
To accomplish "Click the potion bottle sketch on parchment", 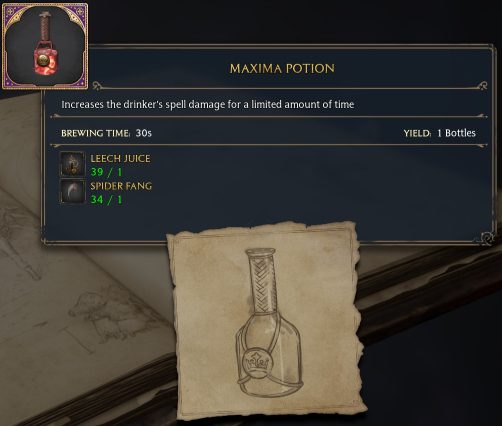I will click(x=269, y=323).
